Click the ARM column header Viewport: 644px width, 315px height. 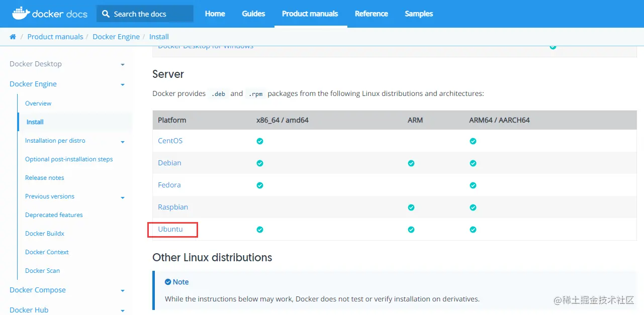click(415, 120)
